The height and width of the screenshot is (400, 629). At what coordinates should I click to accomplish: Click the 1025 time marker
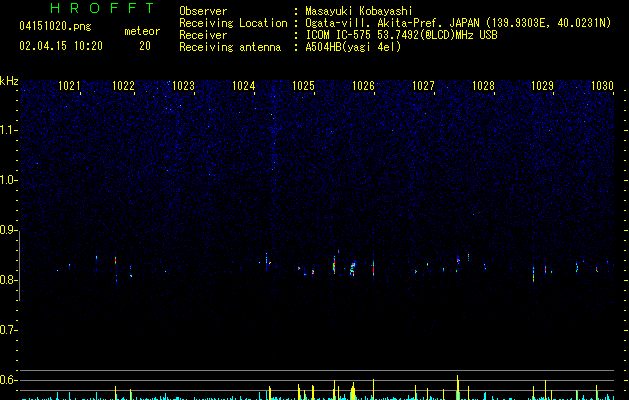click(303, 85)
